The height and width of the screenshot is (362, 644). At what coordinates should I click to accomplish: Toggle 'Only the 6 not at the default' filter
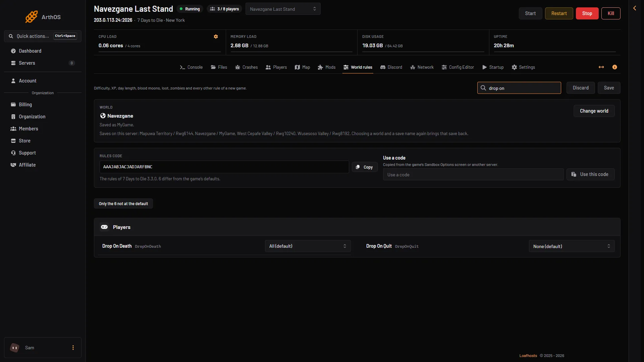tap(123, 204)
